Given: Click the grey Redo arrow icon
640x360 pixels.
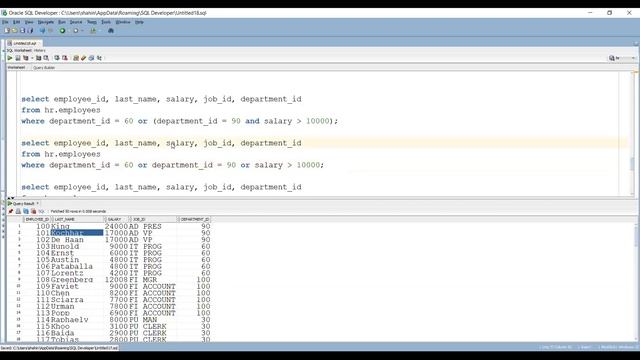Looking at the screenshot, I should (51, 31).
